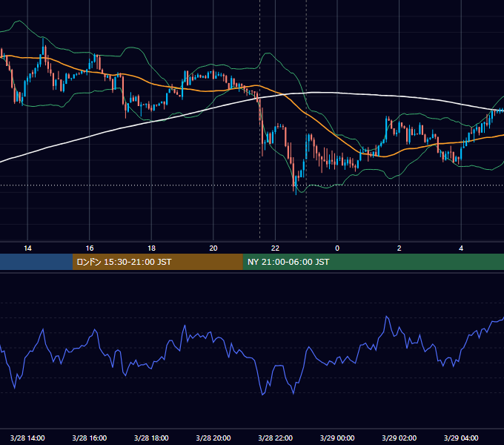This screenshot has width=504, height=445.
Task: Click the 3/28 18:00 date label
Action: tap(151, 438)
